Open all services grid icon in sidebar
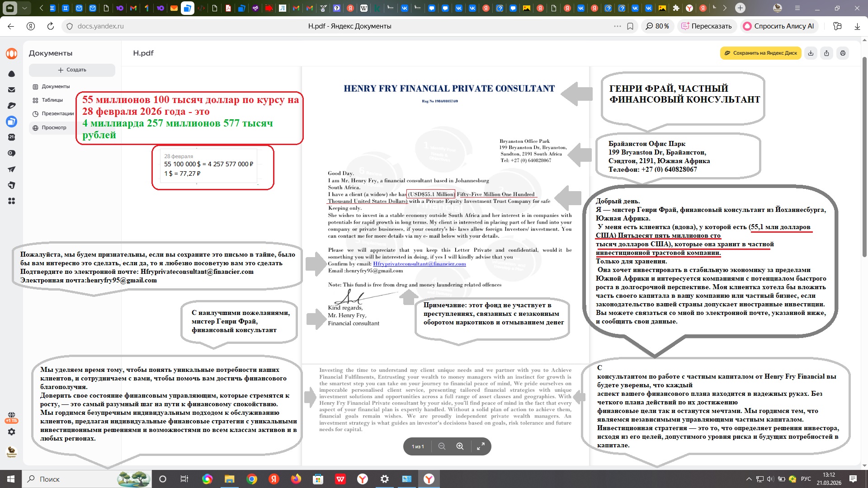This screenshot has width=868, height=488. [12, 201]
